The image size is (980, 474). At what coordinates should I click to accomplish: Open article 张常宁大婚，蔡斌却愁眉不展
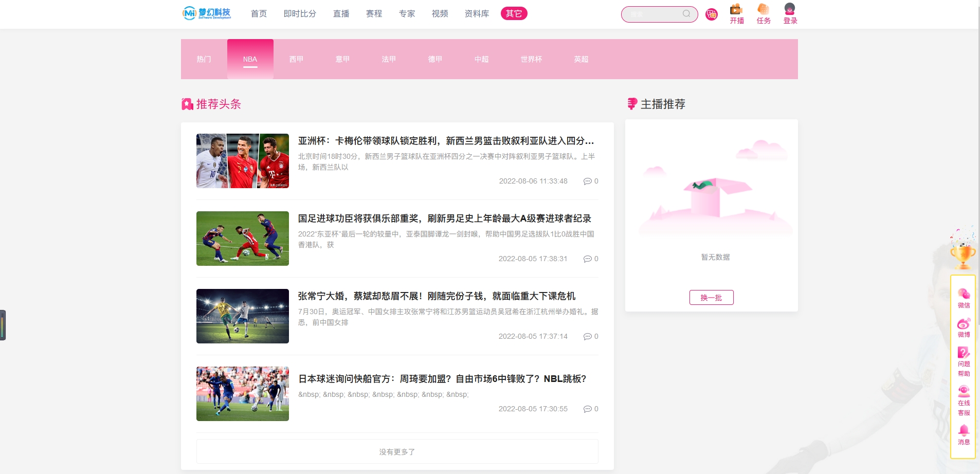point(437,296)
